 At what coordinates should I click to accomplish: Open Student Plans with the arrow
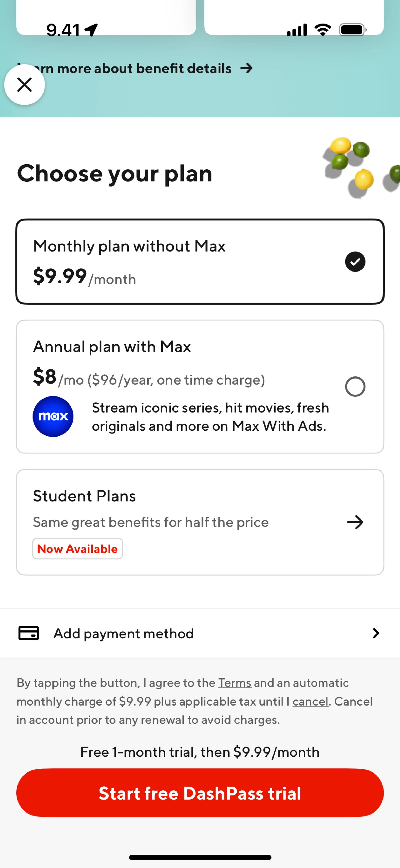point(355,522)
